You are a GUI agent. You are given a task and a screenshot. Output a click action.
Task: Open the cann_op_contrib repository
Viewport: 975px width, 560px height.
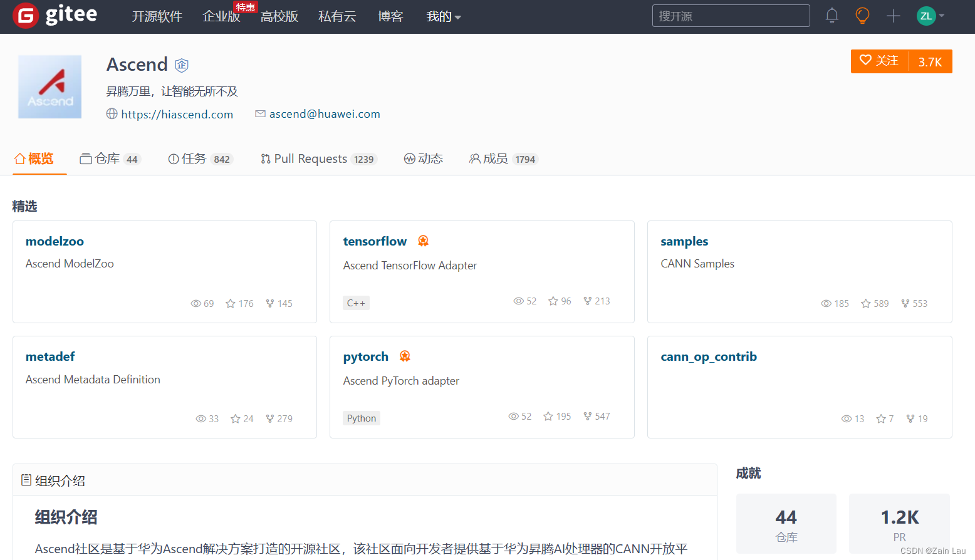(x=709, y=357)
